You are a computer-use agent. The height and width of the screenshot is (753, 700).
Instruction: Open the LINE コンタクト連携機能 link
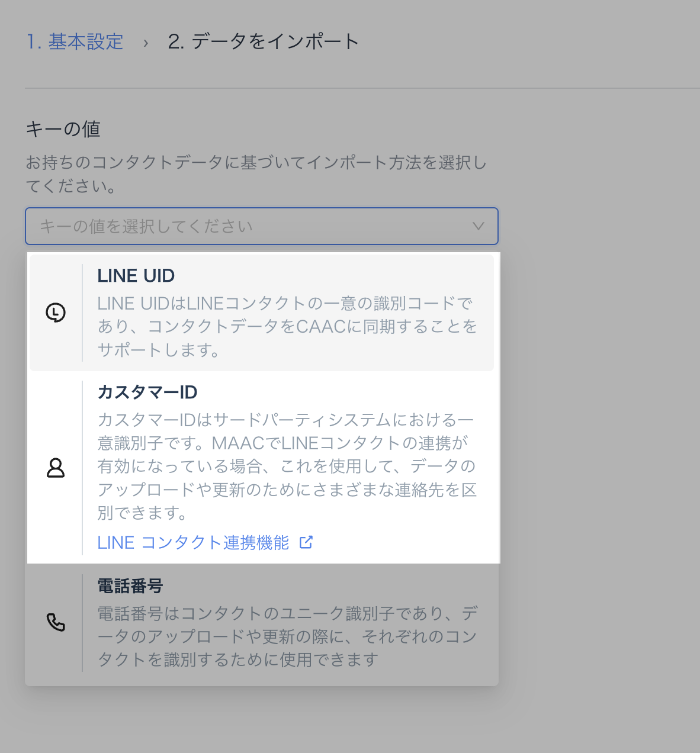pyautogui.click(x=193, y=542)
